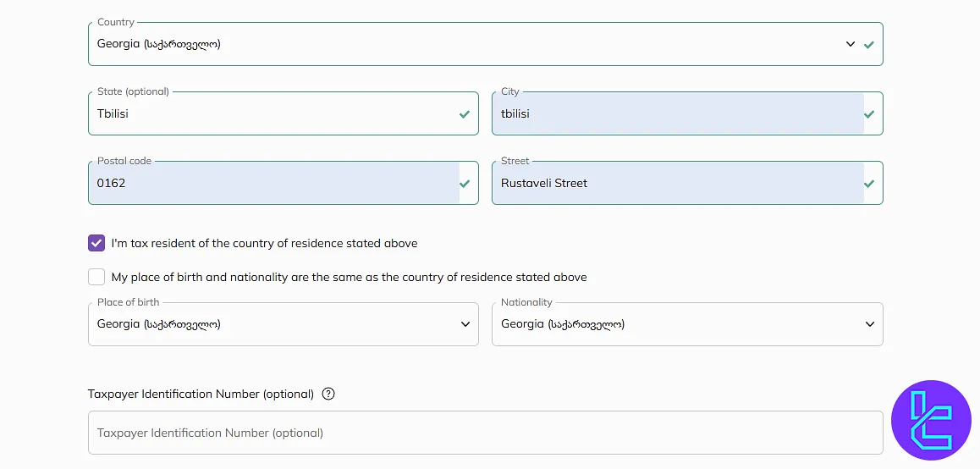Viewport: 980px width, 469px height.
Task: Click the Postal code field green checkmark
Action: click(x=465, y=183)
